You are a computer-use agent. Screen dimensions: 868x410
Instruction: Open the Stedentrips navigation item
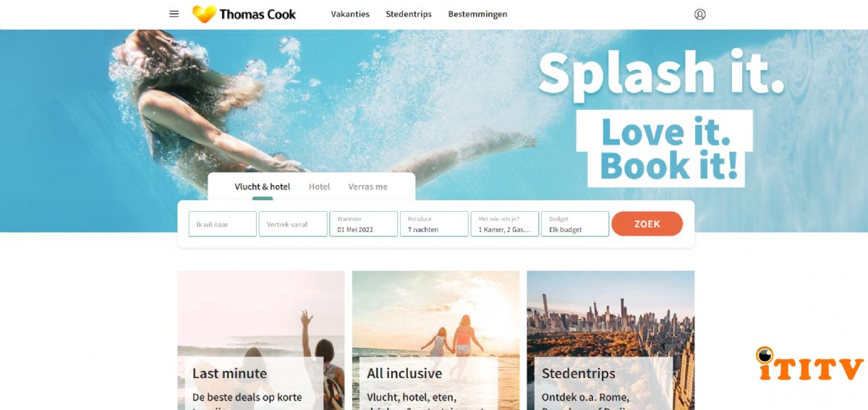(409, 14)
